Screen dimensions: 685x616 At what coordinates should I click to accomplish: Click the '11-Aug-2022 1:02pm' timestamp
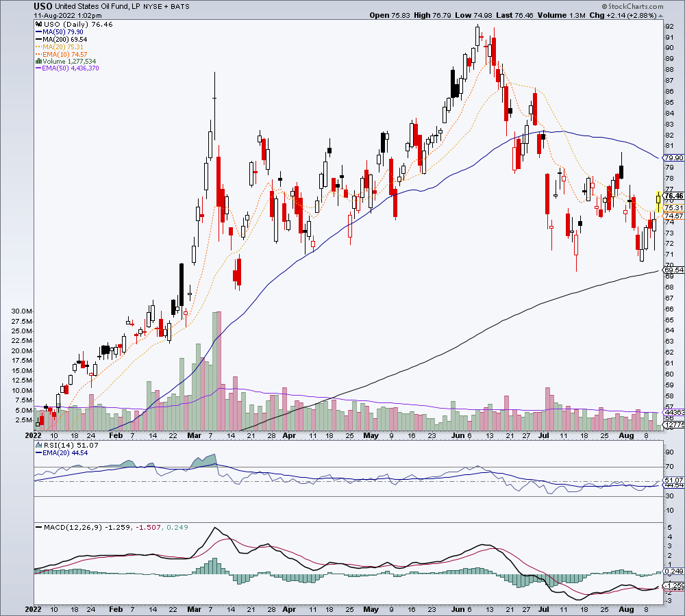[x=68, y=15]
